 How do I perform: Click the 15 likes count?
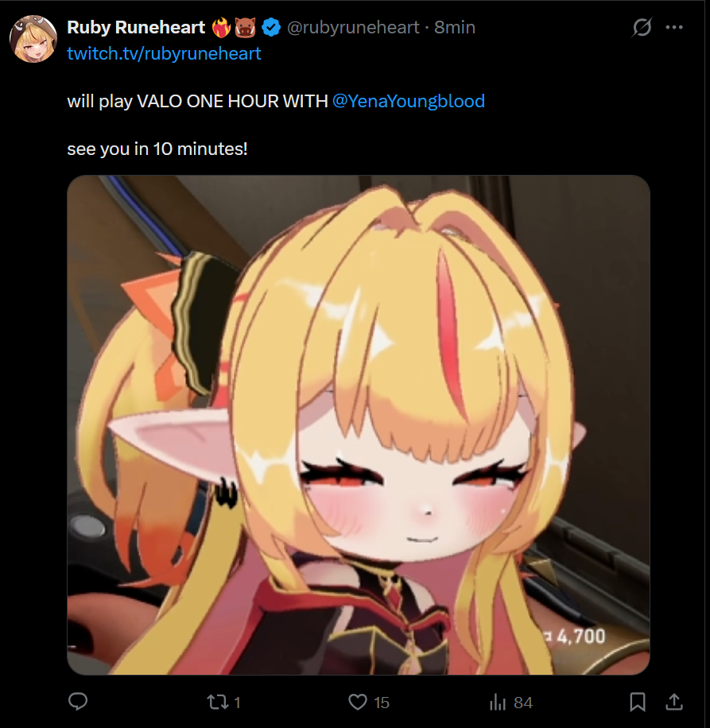tap(381, 703)
